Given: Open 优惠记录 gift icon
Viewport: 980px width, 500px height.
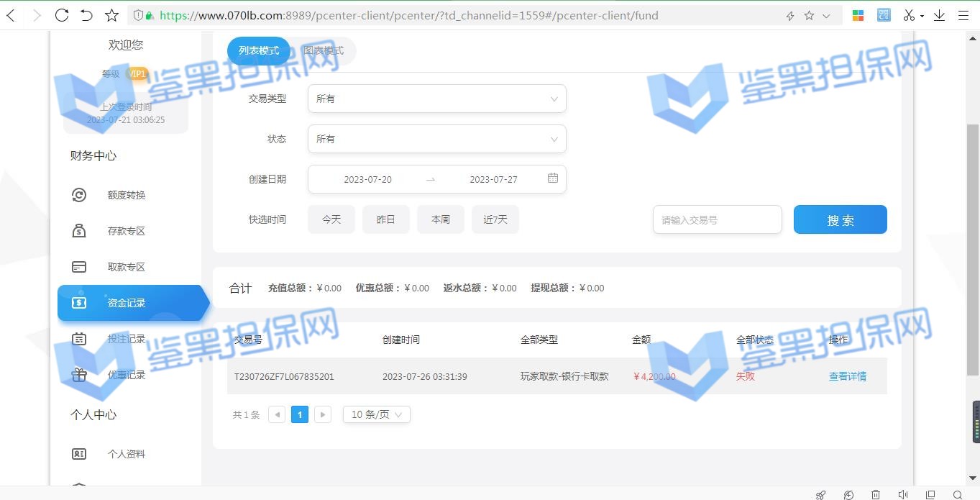Looking at the screenshot, I should [x=79, y=375].
